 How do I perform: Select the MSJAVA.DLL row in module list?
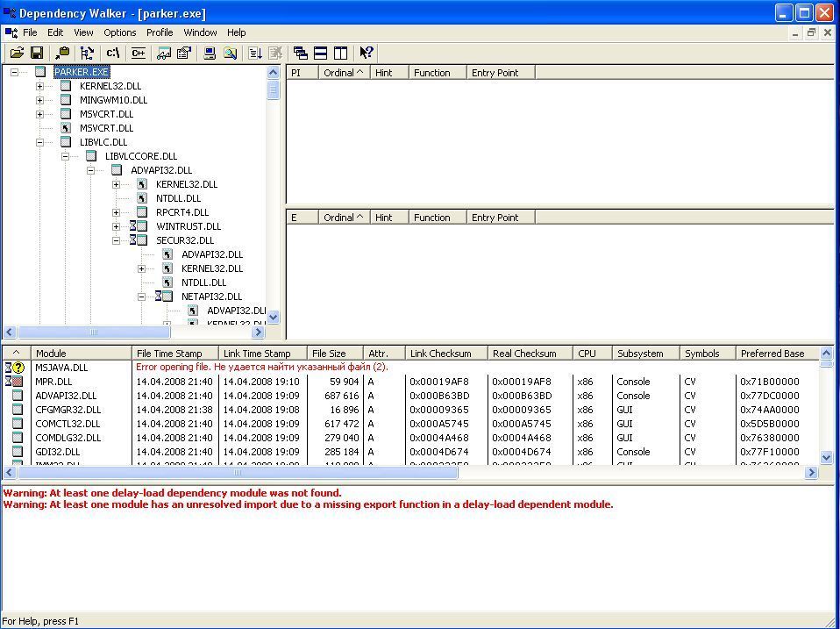pyautogui.click(x=61, y=368)
